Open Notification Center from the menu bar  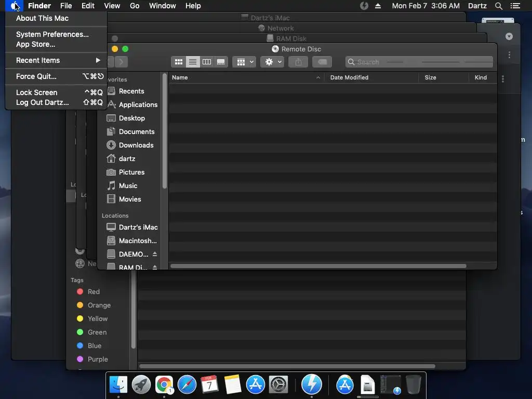pos(515,6)
